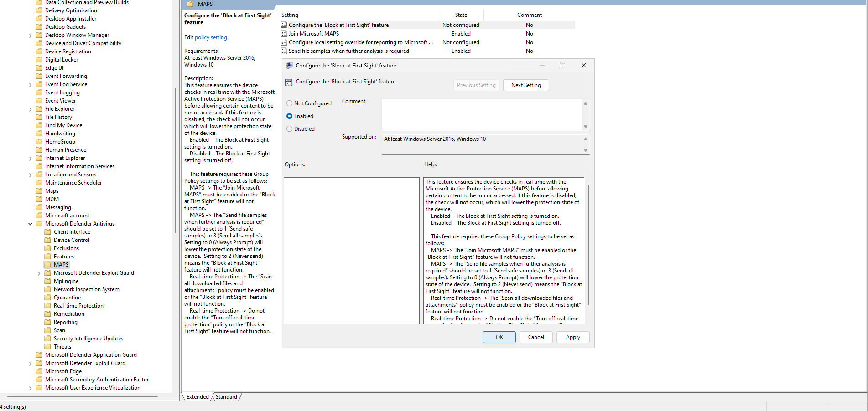The image size is (868, 411).
Task: Click the Quarantine folder icon
Action: (x=47, y=298)
